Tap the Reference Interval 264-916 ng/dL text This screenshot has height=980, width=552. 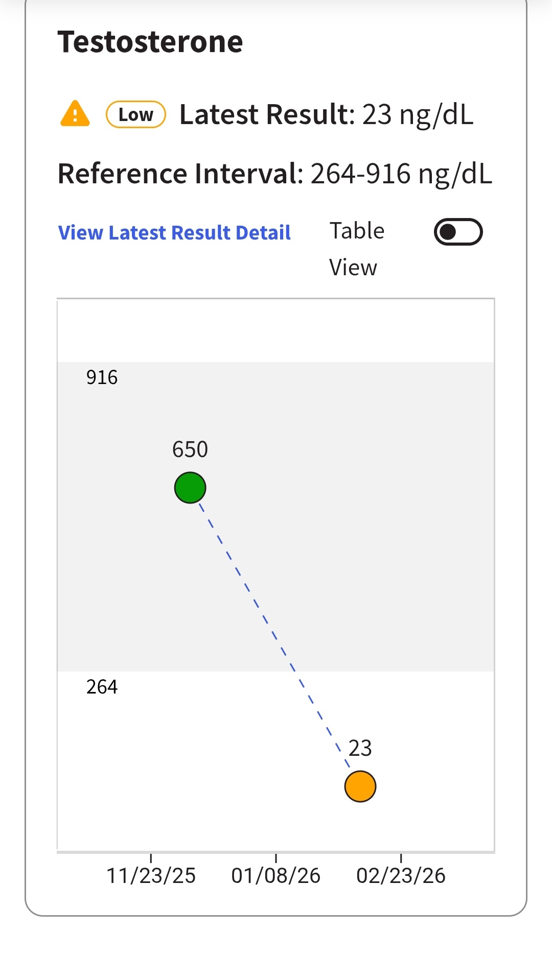tap(275, 174)
